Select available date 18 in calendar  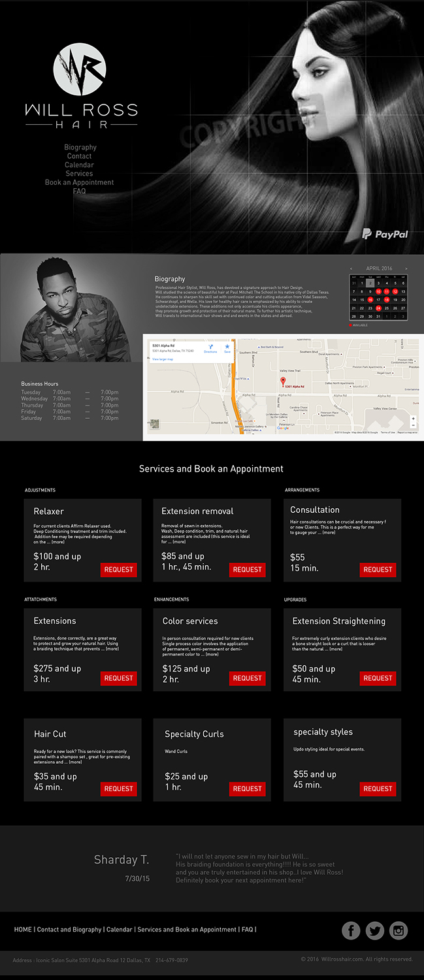pos(386,300)
